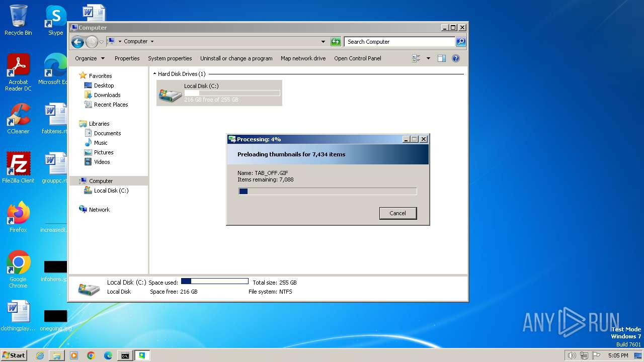Open Recent Places
644x362 pixels.
tap(111, 105)
